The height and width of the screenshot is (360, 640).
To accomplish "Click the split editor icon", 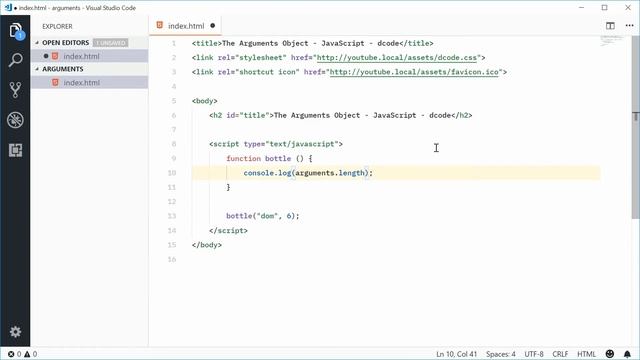I will (x=610, y=26).
